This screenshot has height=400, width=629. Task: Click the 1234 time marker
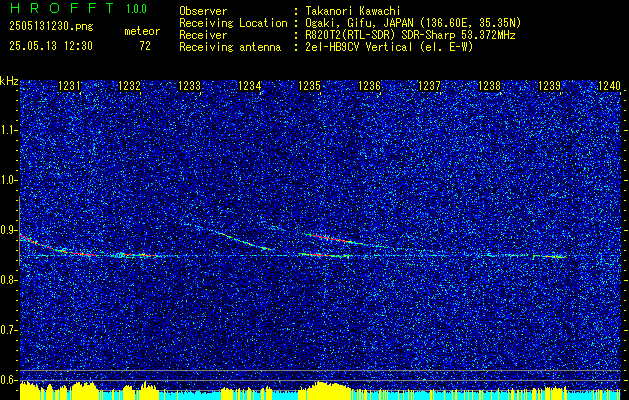[250, 86]
